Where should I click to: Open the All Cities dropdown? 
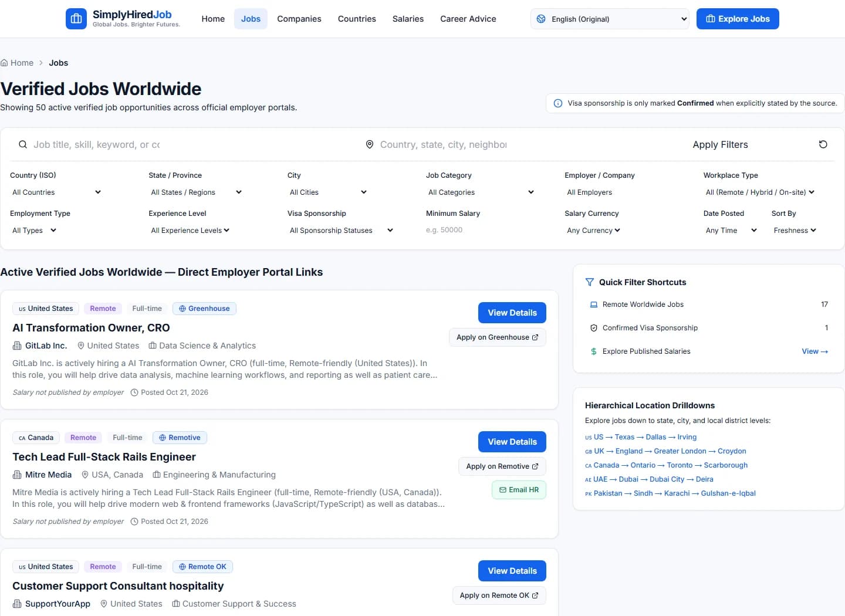(328, 192)
